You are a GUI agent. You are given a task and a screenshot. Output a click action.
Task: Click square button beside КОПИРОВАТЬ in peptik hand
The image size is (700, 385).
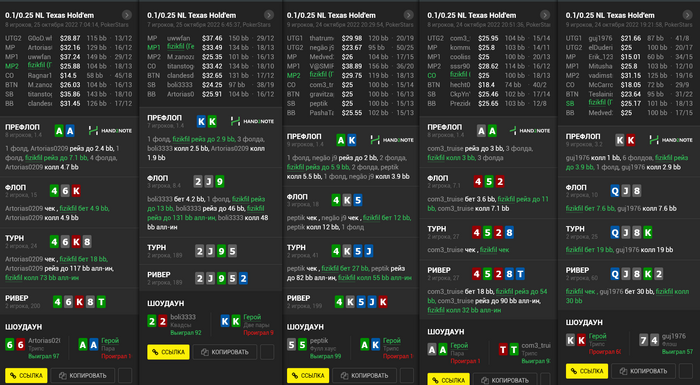pyautogui.click(x=407, y=376)
